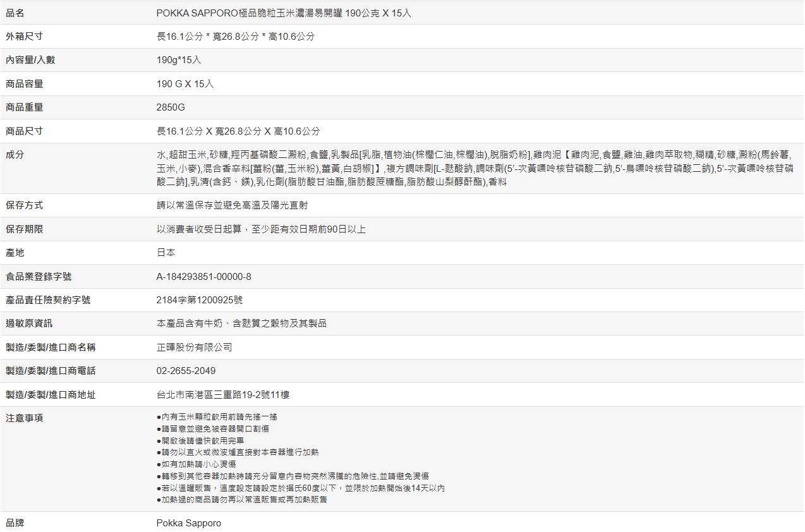Click insurance contract number 2184字第1200925號
The width and height of the screenshot is (805, 532).
click(x=200, y=300)
